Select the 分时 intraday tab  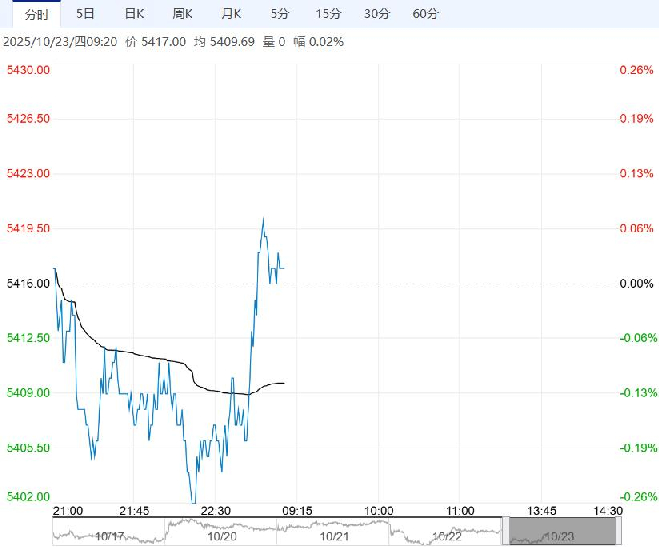tap(35, 14)
